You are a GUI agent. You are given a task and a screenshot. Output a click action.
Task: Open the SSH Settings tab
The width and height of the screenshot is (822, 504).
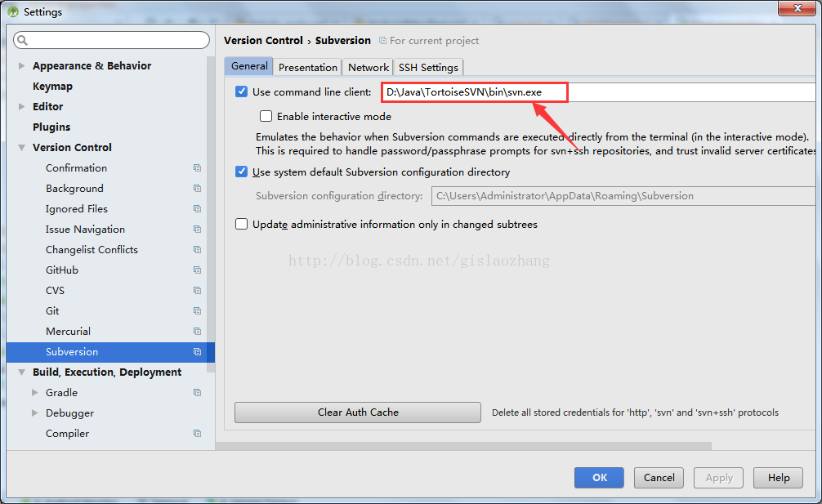click(428, 67)
